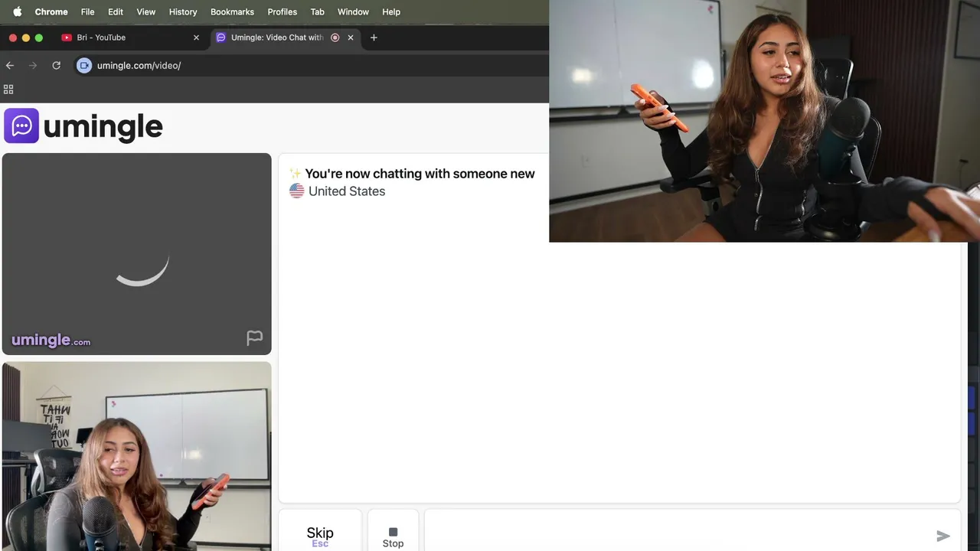Go forward to the next page
Image resolution: width=980 pixels, height=551 pixels.
click(x=33, y=66)
